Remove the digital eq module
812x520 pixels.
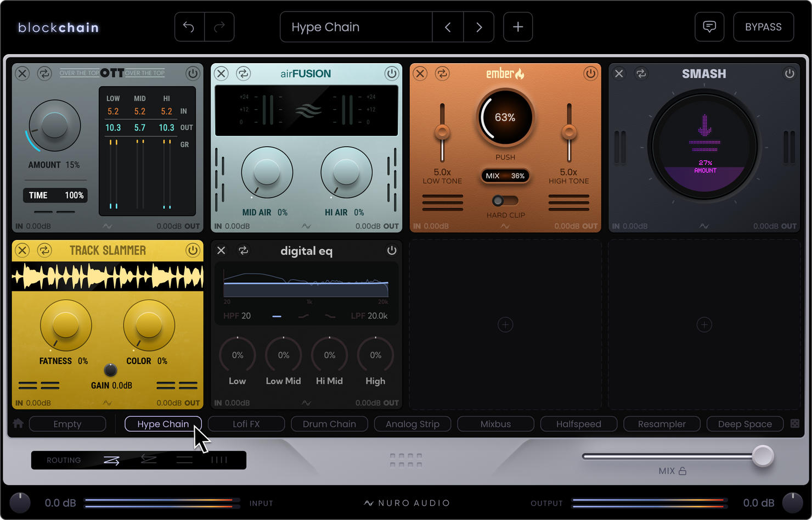pos(221,250)
